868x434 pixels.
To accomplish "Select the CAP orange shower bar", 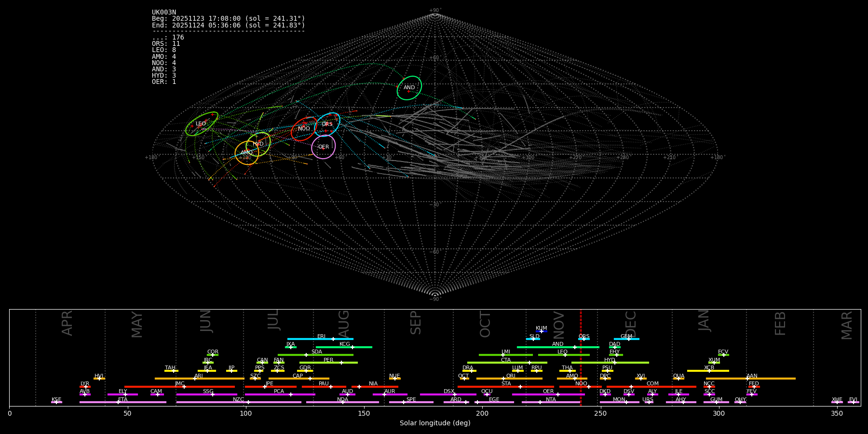I will [299, 379].
